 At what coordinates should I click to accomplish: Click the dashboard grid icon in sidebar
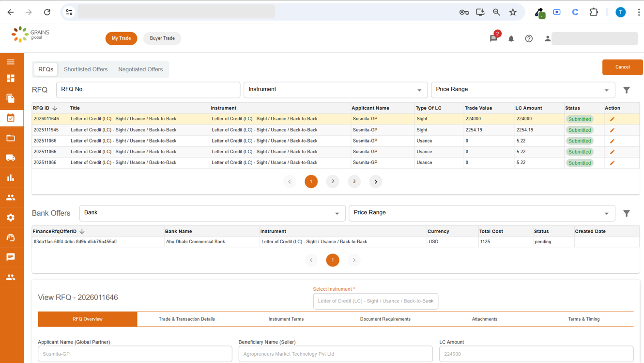[x=11, y=79]
